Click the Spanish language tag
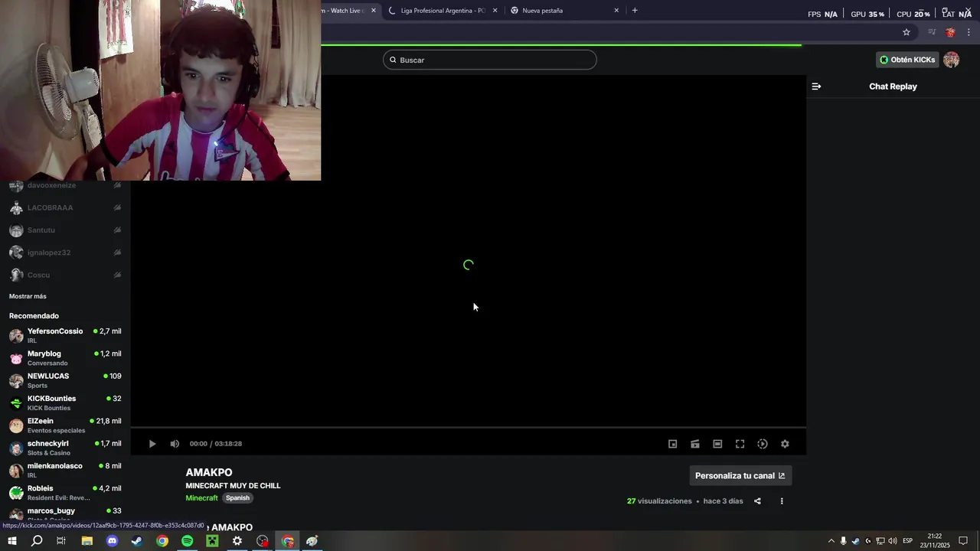 (x=237, y=498)
